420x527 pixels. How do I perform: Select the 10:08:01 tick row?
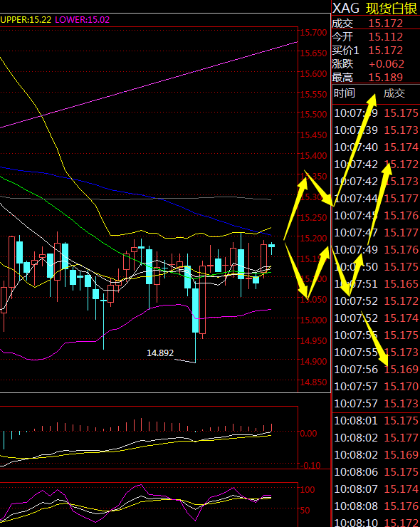pos(376,420)
